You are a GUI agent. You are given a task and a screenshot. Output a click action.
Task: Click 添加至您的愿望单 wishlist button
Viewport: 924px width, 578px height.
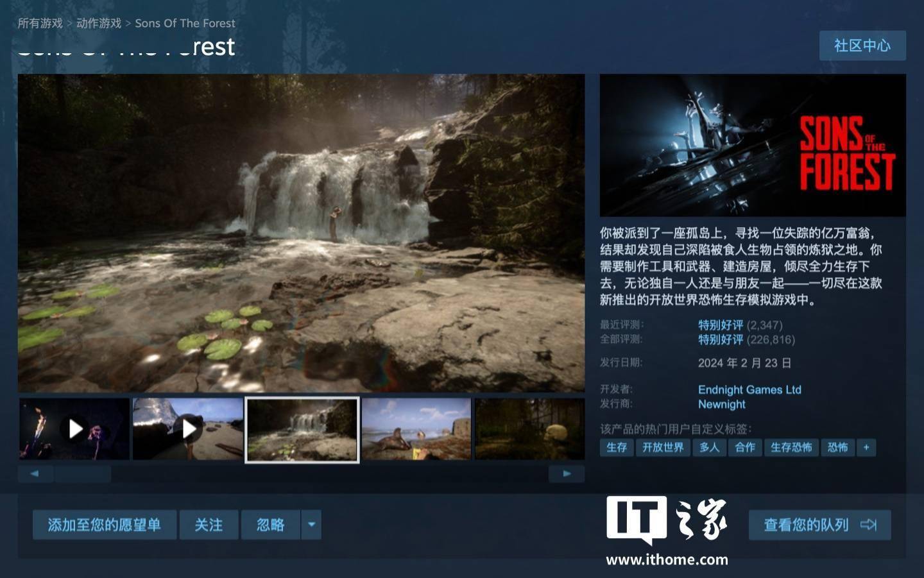coord(105,525)
